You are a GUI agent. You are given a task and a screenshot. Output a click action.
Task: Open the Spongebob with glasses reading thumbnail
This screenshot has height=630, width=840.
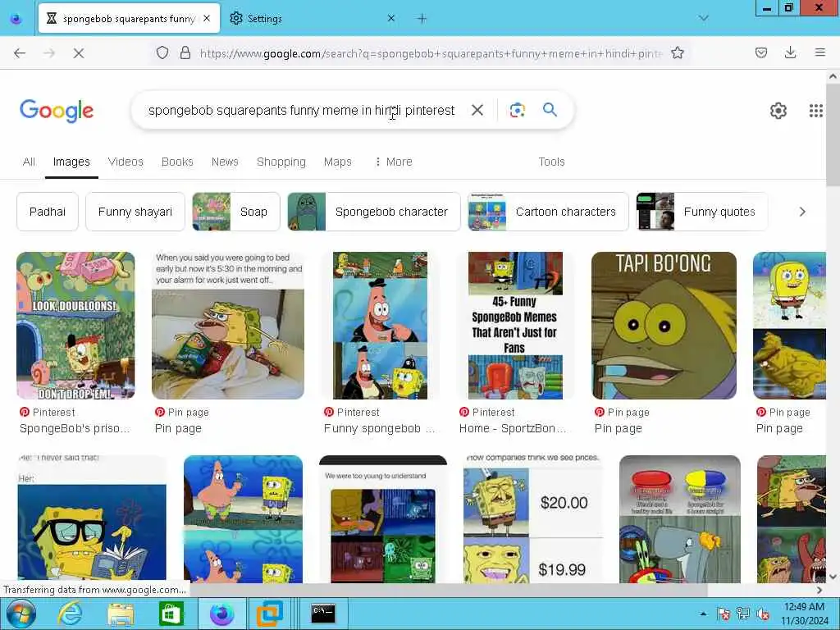click(x=92, y=519)
